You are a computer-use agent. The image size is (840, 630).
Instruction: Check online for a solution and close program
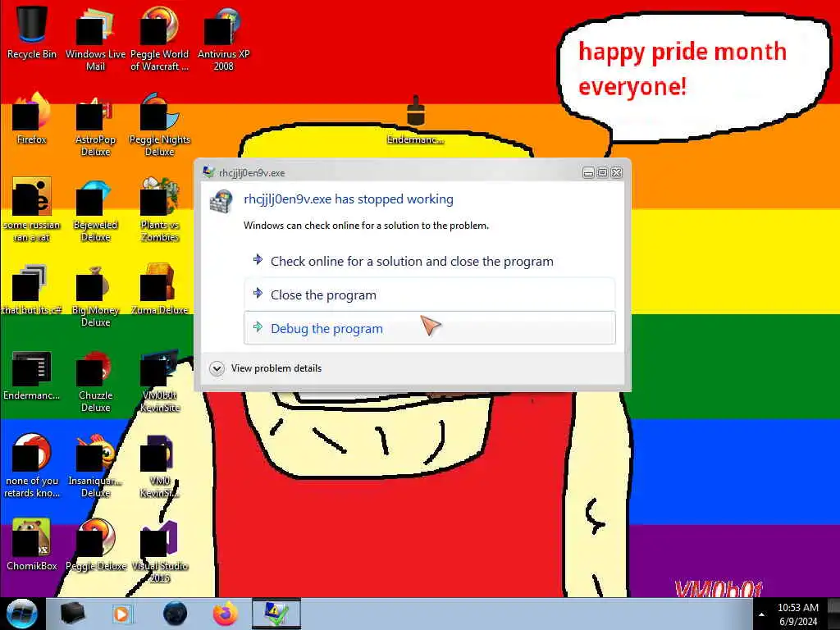pos(430,262)
